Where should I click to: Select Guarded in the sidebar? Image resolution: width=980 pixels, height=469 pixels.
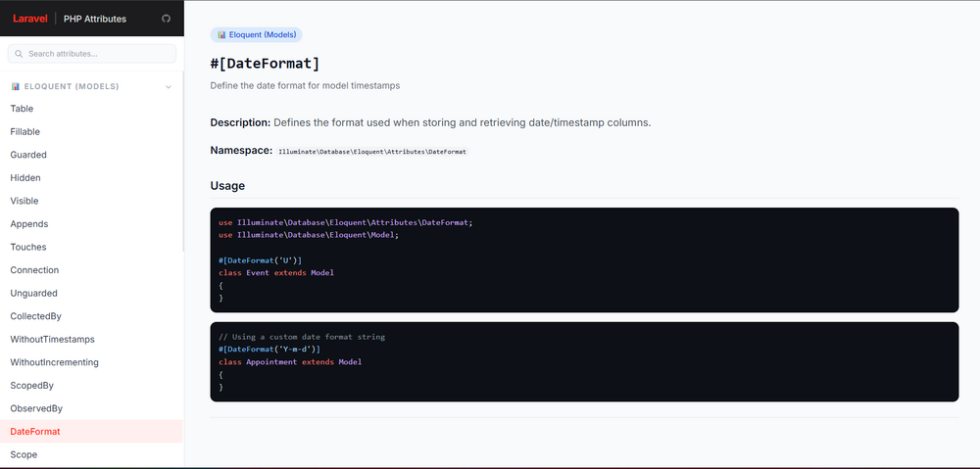pos(91,155)
